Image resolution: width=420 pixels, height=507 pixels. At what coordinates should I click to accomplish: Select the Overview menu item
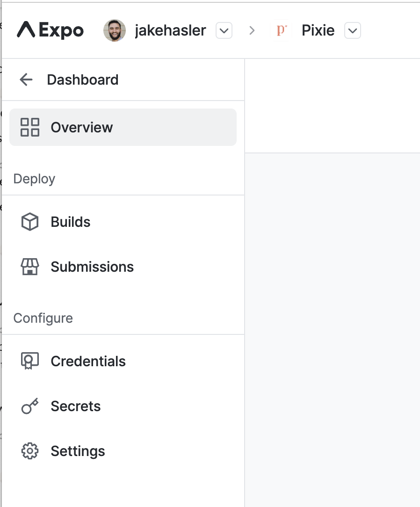[x=82, y=127]
